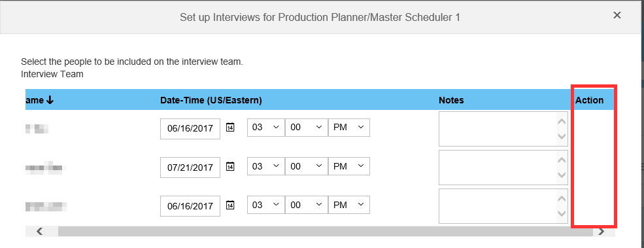Open minutes dropdown in third row
This screenshot has height=248, width=644.
pyautogui.click(x=306, y=205)
